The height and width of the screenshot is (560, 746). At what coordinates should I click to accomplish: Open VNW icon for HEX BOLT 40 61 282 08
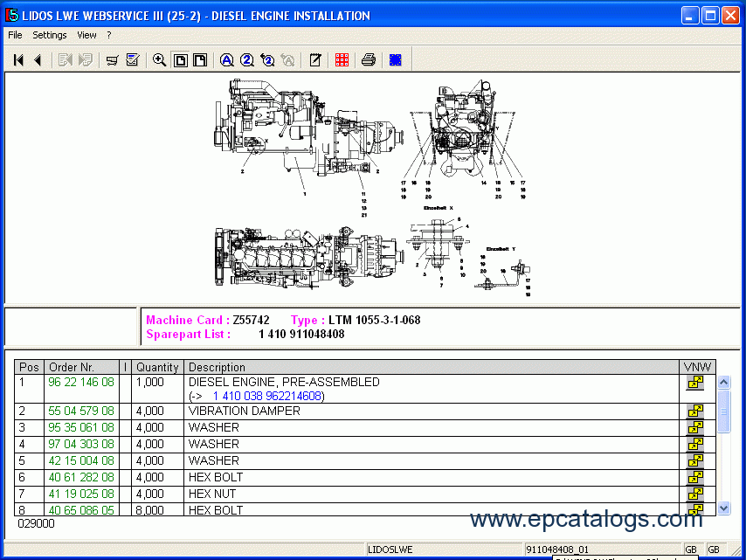695,477
